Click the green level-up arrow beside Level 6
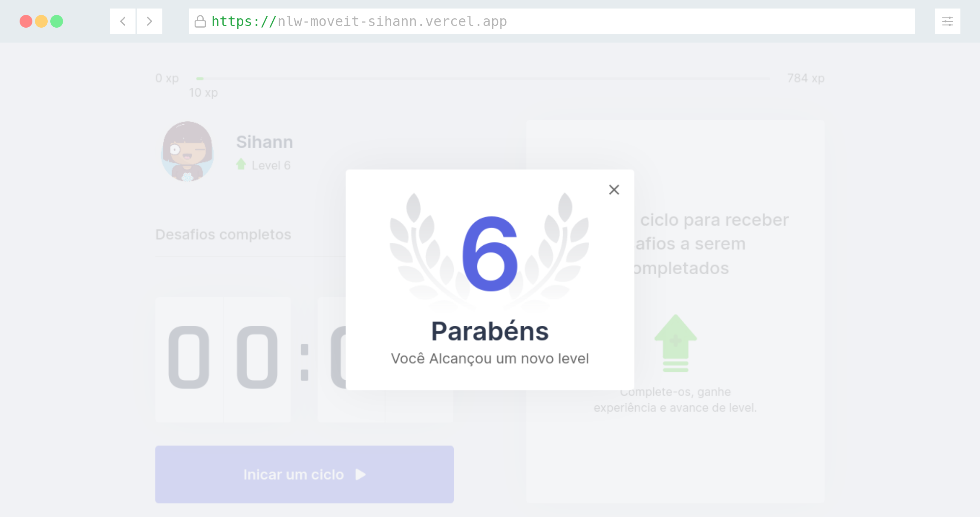This screenshot has height=517, width=980. 241,164
